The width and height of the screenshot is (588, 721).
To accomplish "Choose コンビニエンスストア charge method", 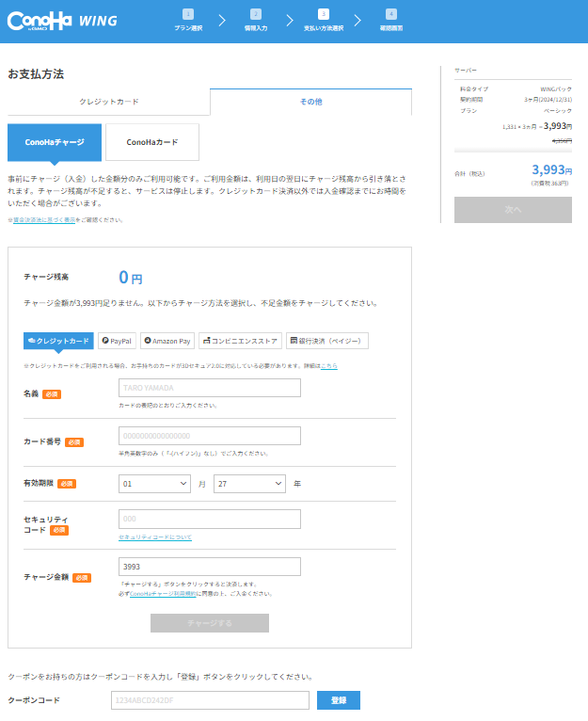I will (240, 341).
